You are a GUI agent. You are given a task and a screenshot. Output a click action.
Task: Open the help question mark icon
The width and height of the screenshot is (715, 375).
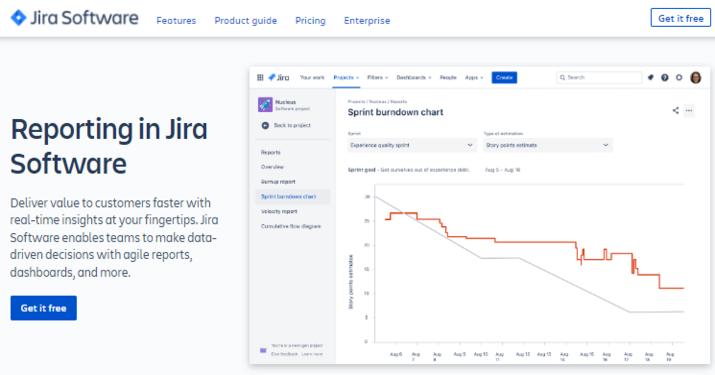[665, 78]
